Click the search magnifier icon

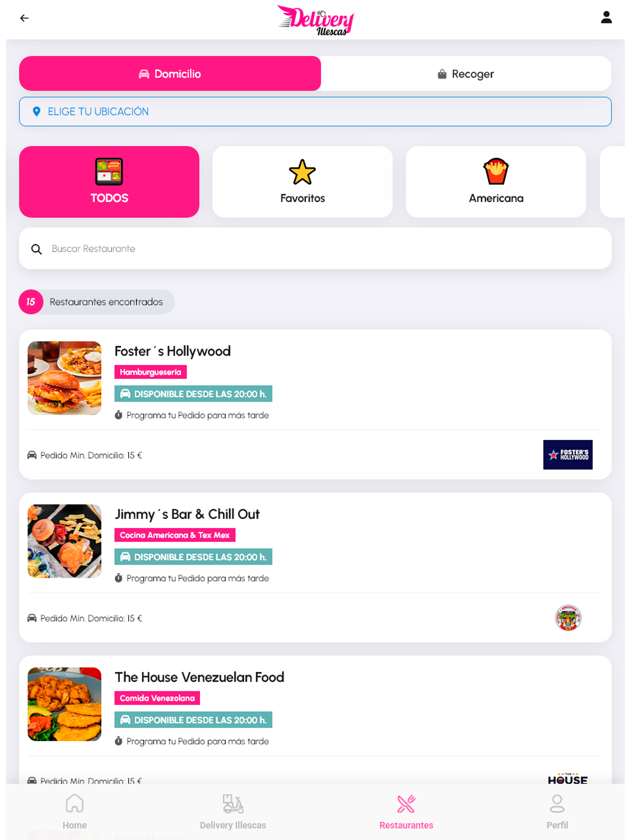(x=37, y=249)
